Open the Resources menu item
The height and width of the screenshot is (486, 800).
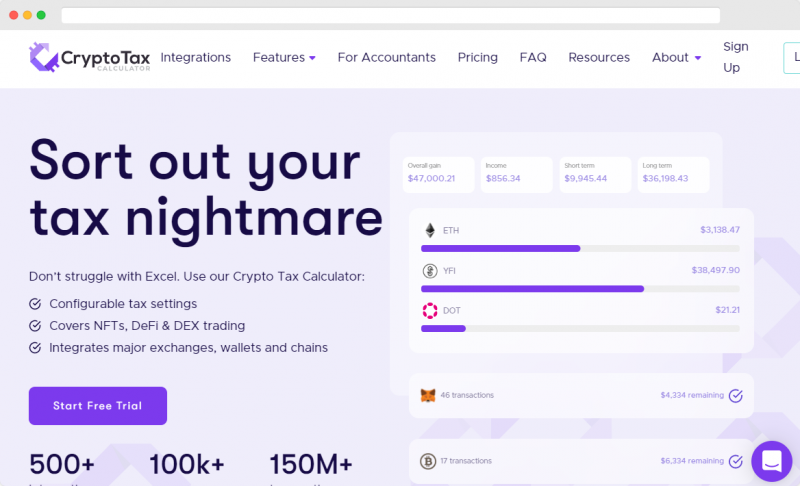click(599, 57)
